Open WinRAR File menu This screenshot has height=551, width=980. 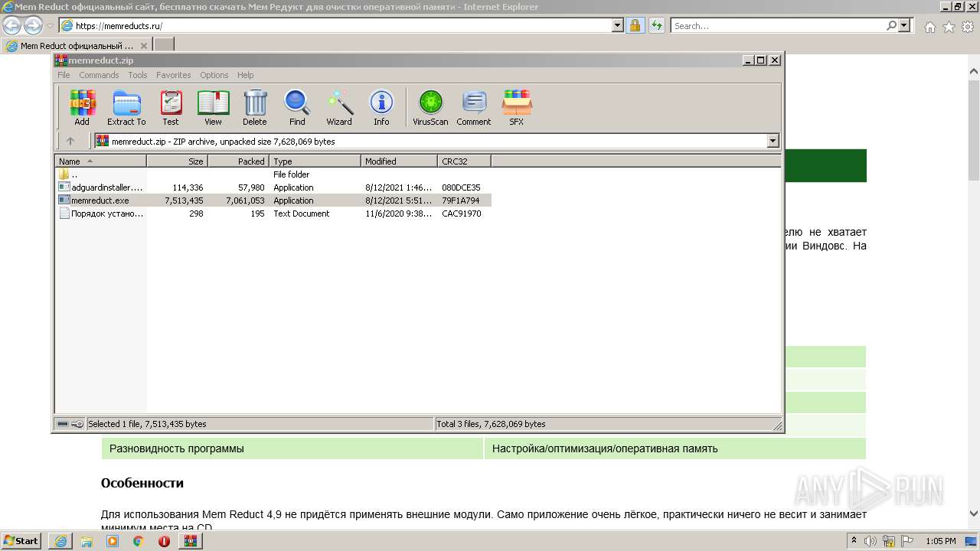[64, 75]
